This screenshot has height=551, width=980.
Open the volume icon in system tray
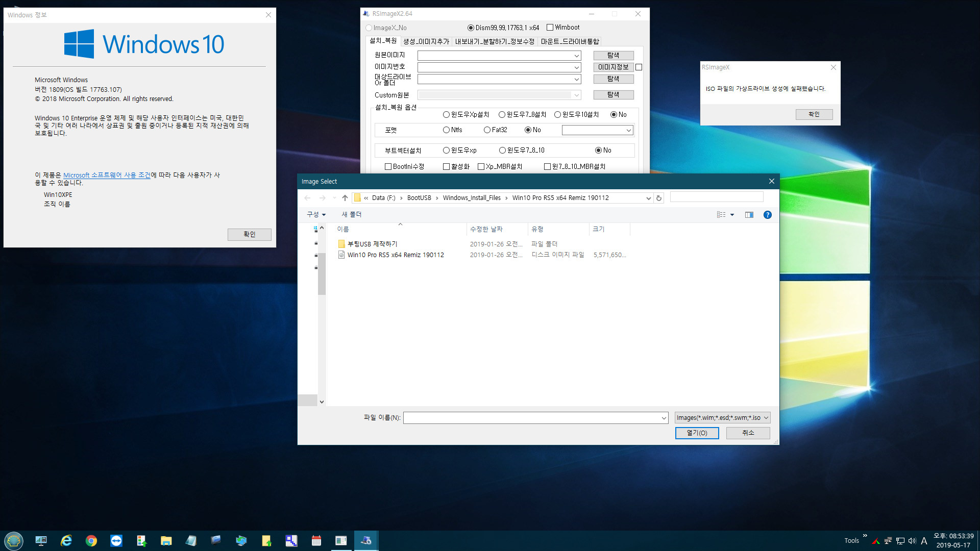pos(912,541)
